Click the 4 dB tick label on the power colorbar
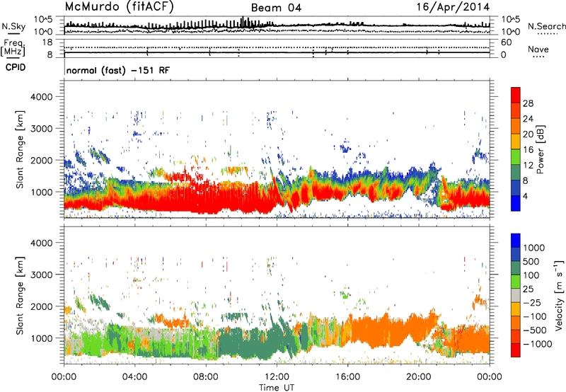The height and width of the screenshot is (392, 566). [x=525, y=196]
